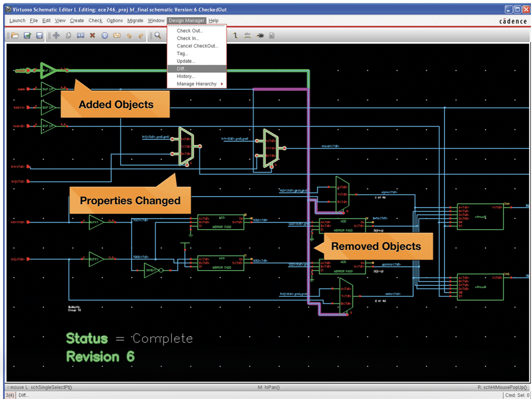Viewport: 532px width, 399px height.
Task: Select History... in the dropdown
Action: point(186,76)
